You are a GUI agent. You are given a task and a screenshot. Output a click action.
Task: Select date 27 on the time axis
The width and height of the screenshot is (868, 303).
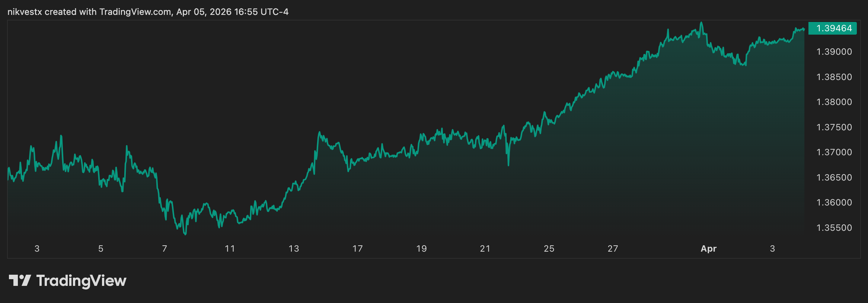(613, 249)
